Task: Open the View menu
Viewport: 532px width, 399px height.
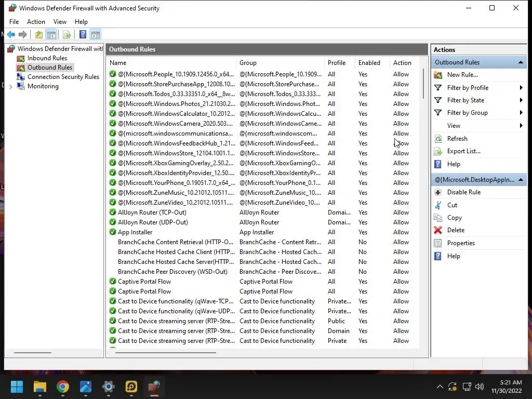Action: 60,22
